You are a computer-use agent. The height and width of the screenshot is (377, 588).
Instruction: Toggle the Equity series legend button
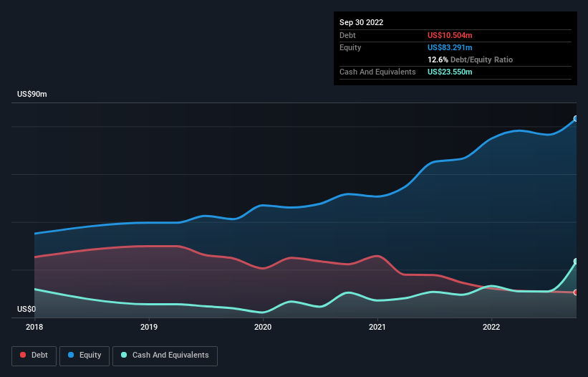[x=85, y=355]
